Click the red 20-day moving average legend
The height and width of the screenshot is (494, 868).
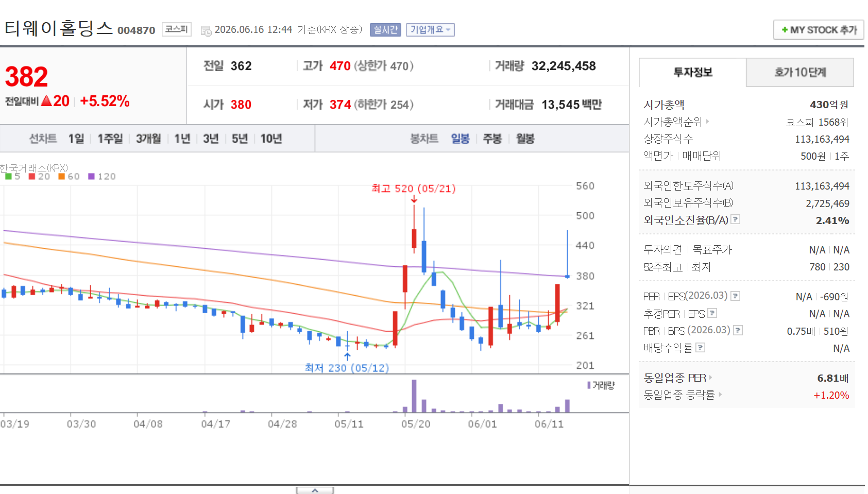pyautogui.click(x=39, y=176)
